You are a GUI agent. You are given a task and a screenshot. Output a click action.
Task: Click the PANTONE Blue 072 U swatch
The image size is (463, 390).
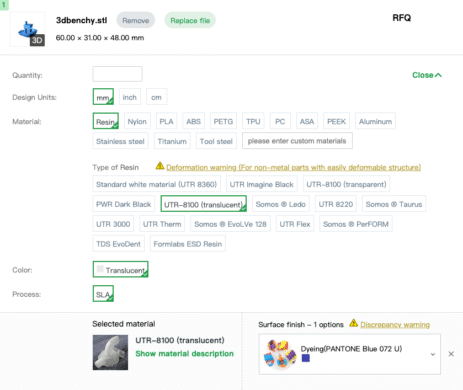(306, 358)
